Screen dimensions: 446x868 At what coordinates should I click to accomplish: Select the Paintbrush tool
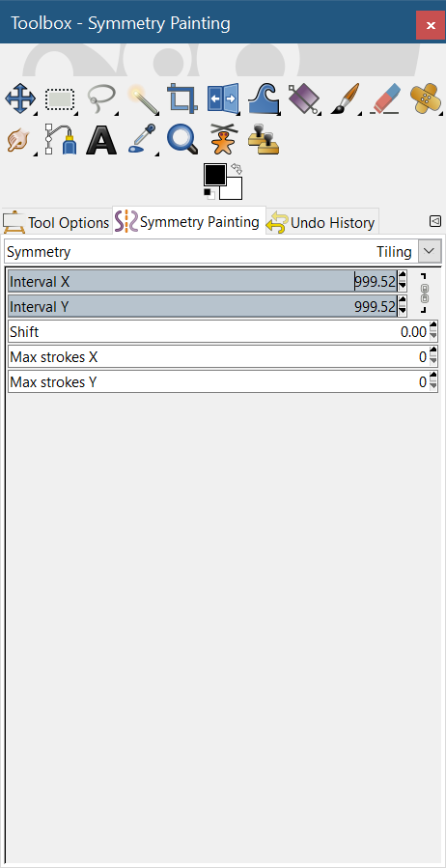point(346,99)
